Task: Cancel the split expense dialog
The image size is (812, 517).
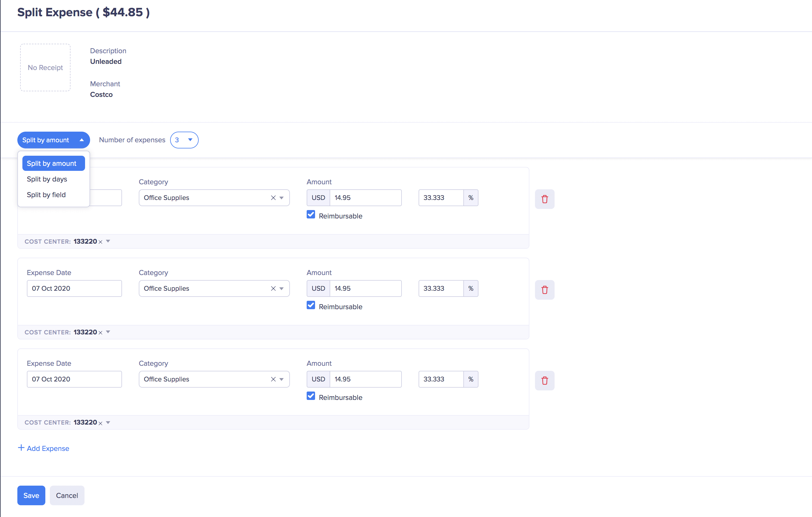Action: pos(67,495)
